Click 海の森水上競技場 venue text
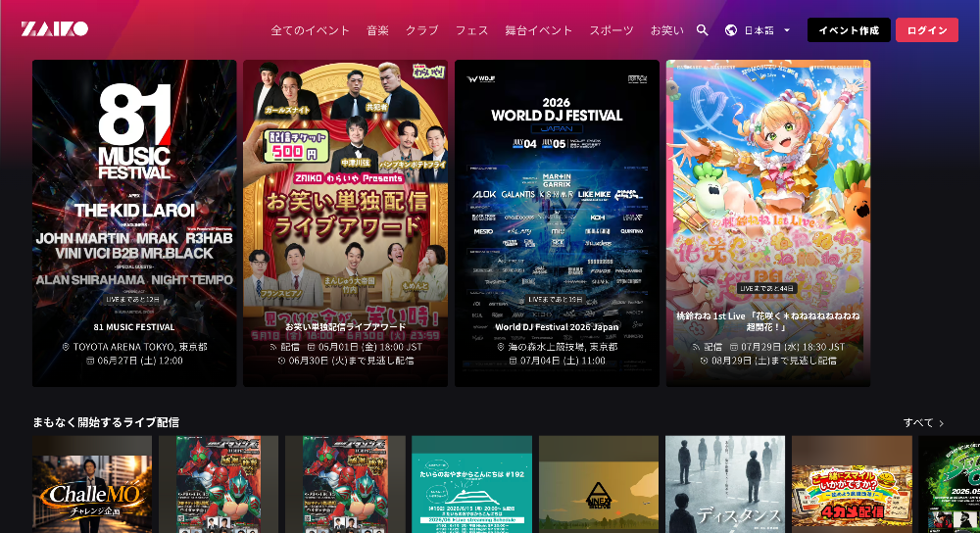Viewport: 980px width, 533px height. (563, 347)
